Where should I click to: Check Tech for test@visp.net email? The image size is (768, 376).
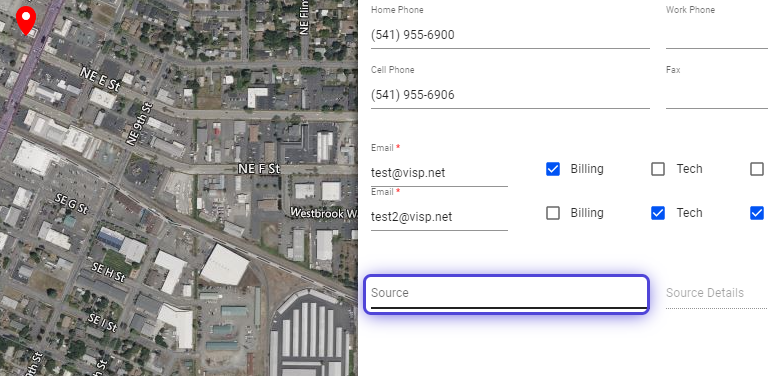658,169
